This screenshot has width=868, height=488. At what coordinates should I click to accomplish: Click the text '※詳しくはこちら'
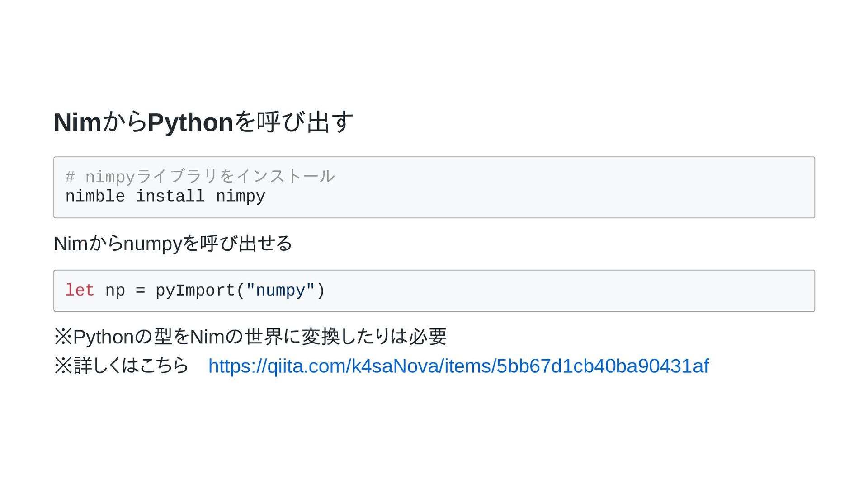121,366
